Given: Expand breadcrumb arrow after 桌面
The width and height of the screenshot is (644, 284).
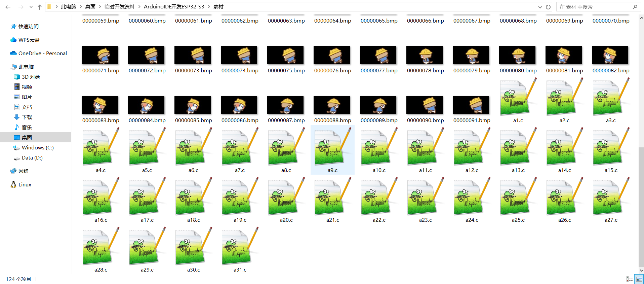Looking at the screenshot, I should click(x=100, y=7).
